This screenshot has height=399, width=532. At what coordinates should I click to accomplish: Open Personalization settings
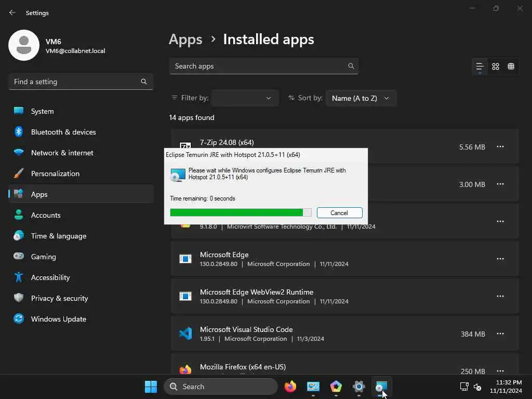[x=81, y=174]
